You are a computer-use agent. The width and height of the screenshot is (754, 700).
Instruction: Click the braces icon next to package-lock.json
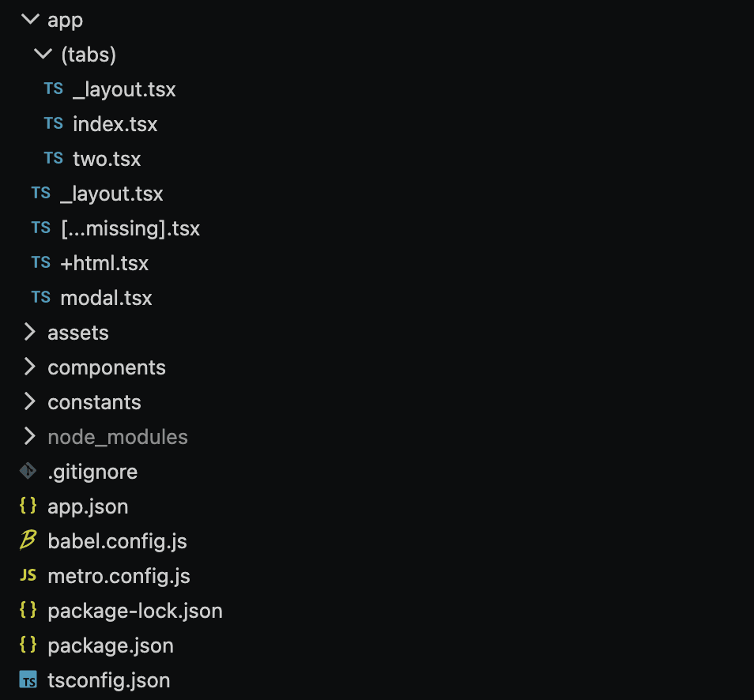[x=28, y=610]
